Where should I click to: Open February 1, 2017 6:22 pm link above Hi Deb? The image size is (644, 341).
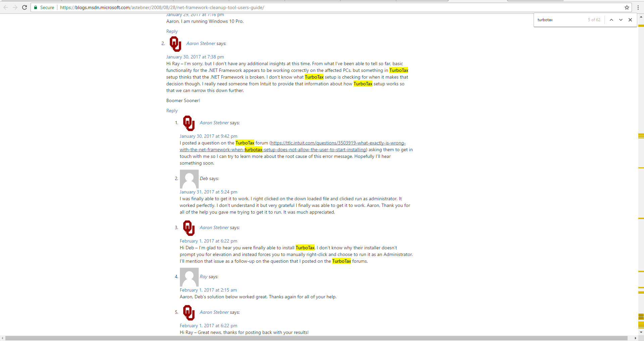[x=208, y=241]
